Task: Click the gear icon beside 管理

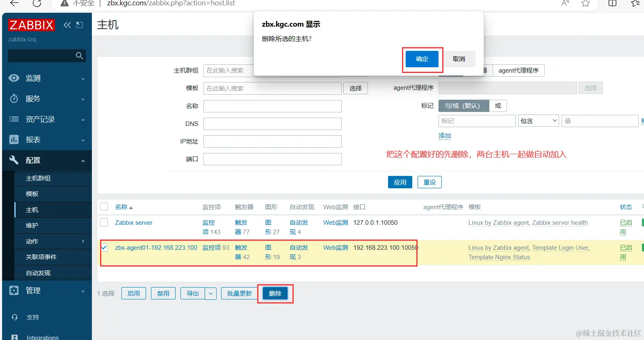Action: click(14, 290)
